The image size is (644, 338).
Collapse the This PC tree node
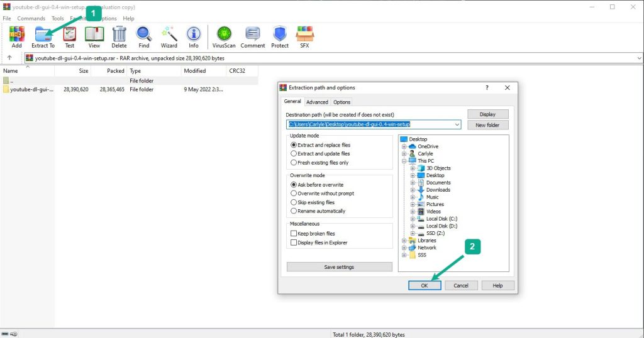[x=404, y=161]
